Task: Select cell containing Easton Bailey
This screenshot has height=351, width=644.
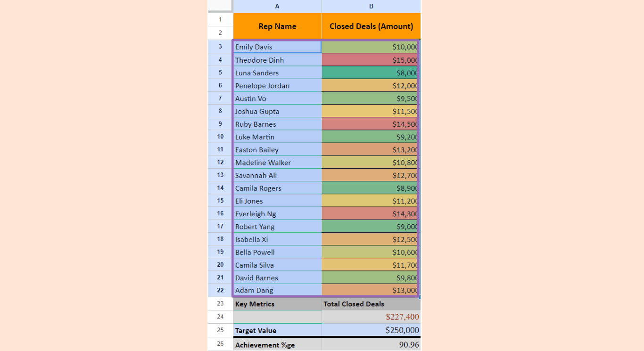Action: click(277, 149)
